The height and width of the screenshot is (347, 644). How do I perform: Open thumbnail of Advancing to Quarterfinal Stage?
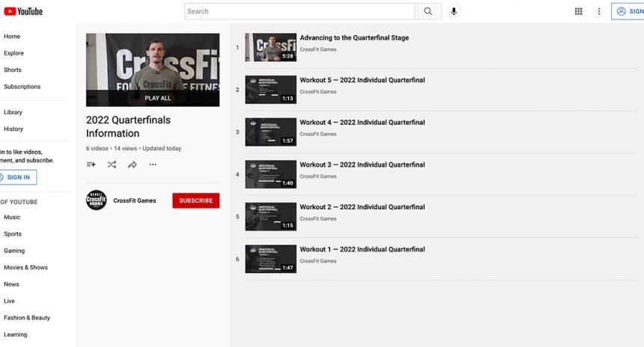[x=270, y=48]
